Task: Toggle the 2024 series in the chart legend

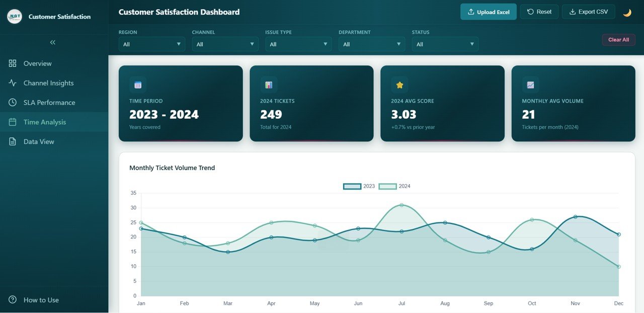Action: tap(396, 186)
